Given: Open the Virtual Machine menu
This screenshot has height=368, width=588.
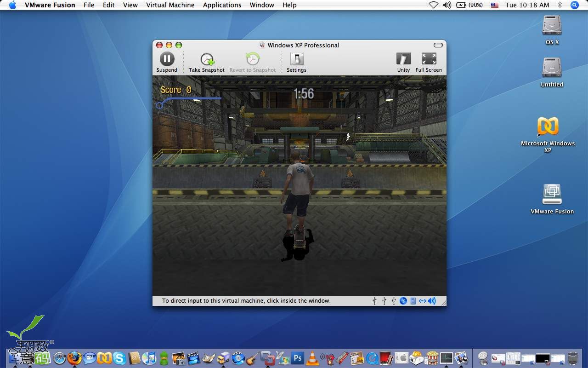Looking at the screenshot, I should pos(170,5).
